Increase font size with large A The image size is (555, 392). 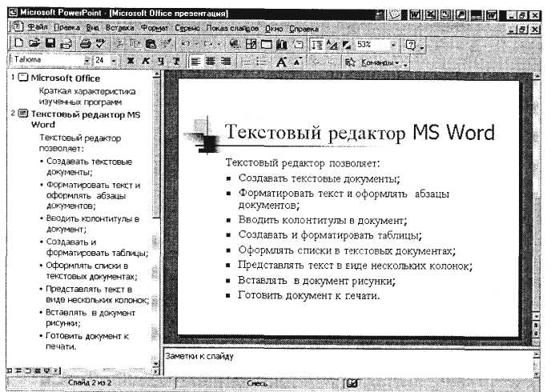click(x=281, y=62)
